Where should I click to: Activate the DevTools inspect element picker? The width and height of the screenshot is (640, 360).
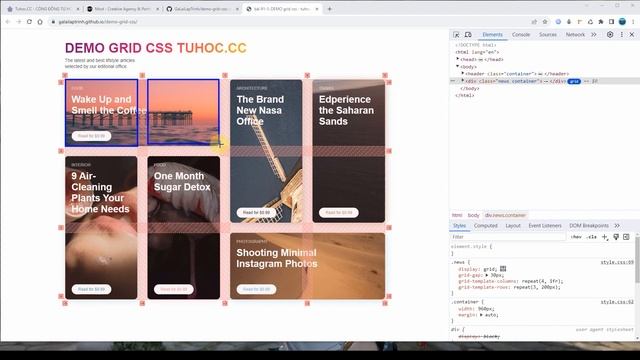tap(456, 35)
